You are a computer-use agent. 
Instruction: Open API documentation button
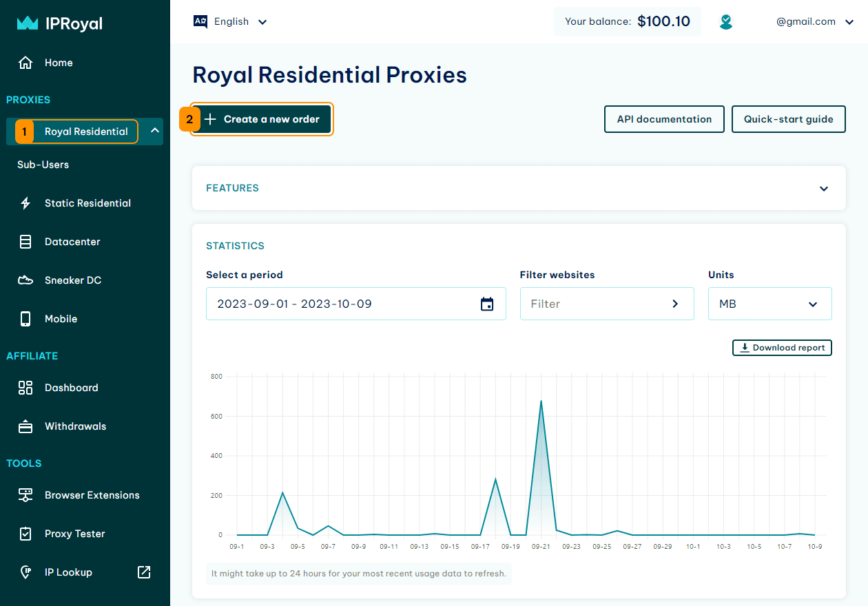coord(664,119)
